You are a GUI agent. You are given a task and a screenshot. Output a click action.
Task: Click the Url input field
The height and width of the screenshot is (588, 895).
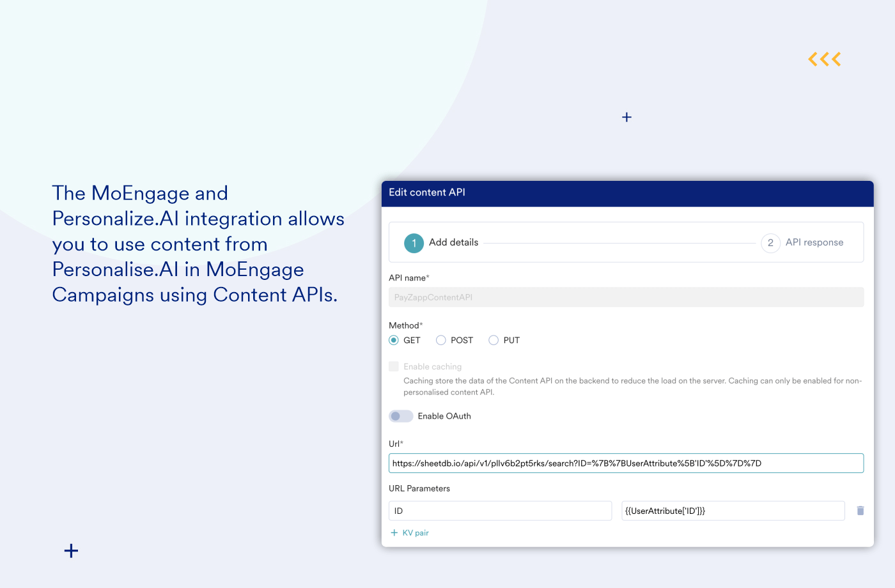(626, 463)
